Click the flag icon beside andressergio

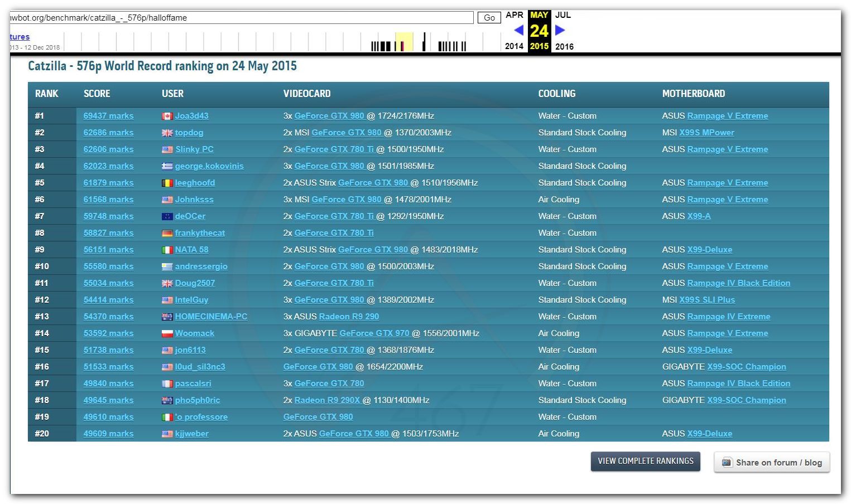click(167, 266)
